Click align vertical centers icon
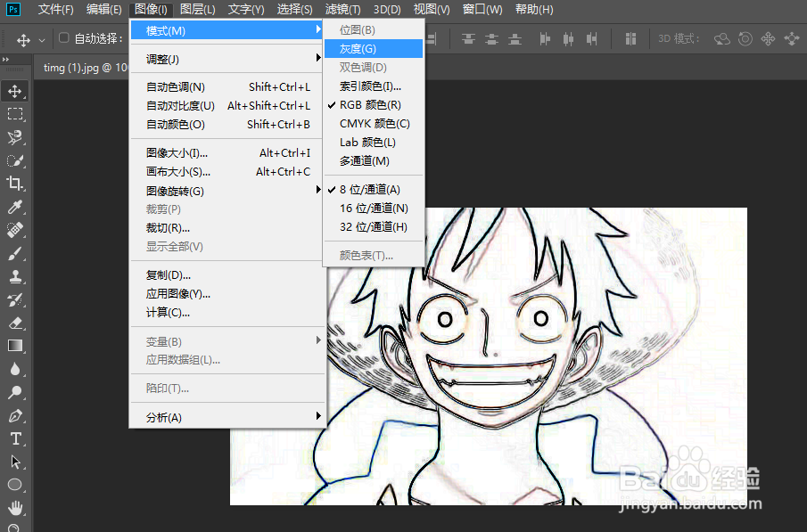This screenshot has width=807, height=532. pos(491,38)
